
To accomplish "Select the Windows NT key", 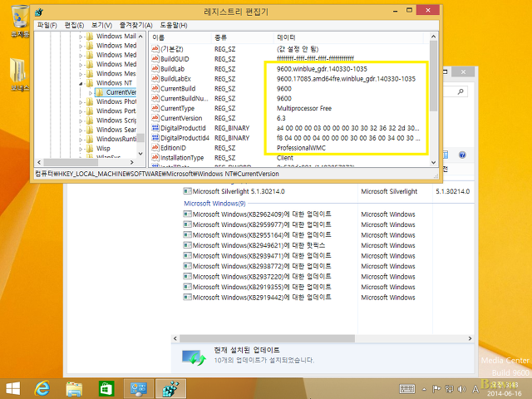I will click(x=114, y=83).
